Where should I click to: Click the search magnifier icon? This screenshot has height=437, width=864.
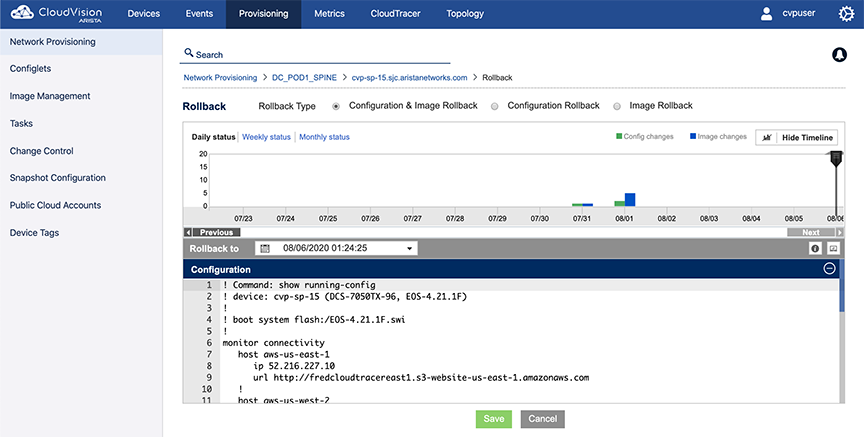point(189,53)
